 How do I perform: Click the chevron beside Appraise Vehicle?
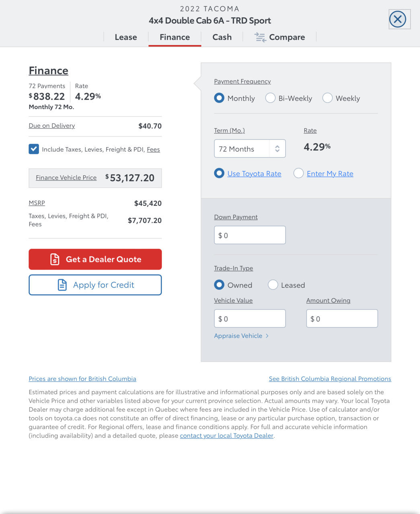point(267,336)
